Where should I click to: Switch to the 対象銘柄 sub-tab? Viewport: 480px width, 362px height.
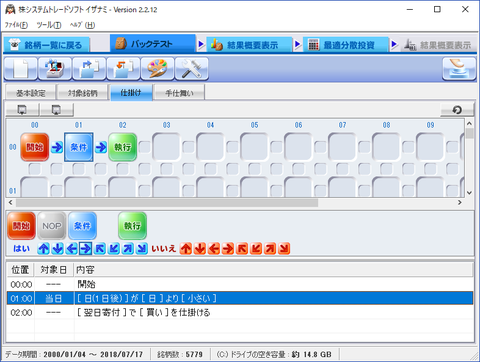(x=82, y=93)
